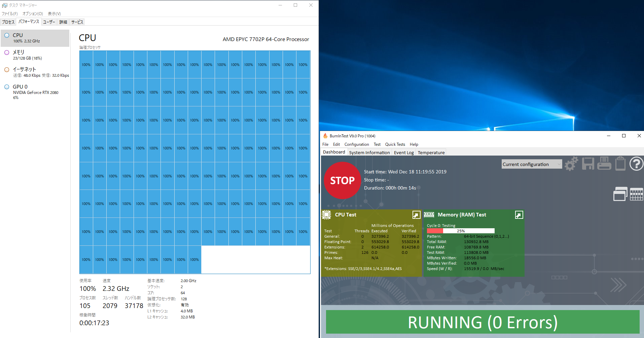This screenshot has width=644, height=338.
Task: Click the Floating Point executed value 553029.8
Action: tap(380, 242)
